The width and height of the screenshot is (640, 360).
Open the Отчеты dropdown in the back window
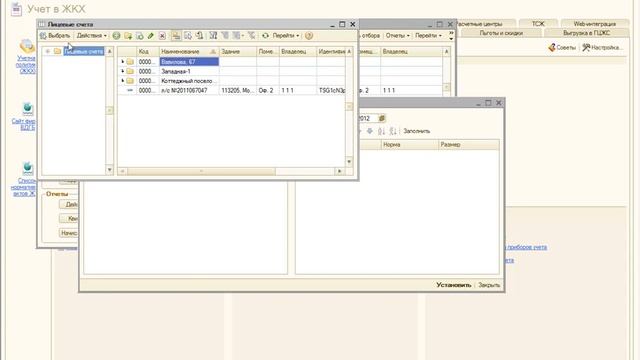[398, 36]
